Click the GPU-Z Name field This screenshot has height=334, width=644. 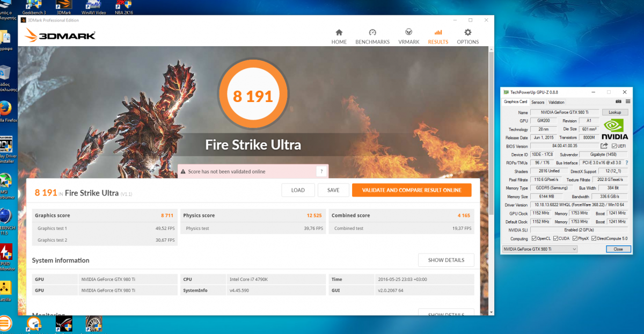click(565, 112)
